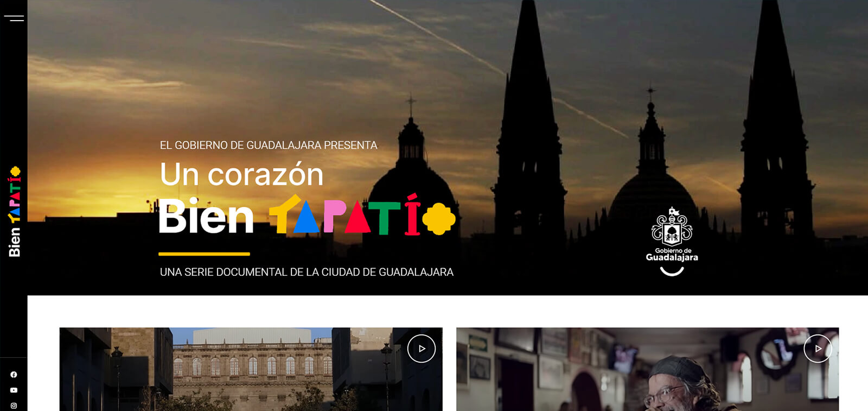The height and width of the screenshot is (411, 868).
Task: Open the Facebook page from the sidebar
Action: pyautogui.click(x=14, y=375)
